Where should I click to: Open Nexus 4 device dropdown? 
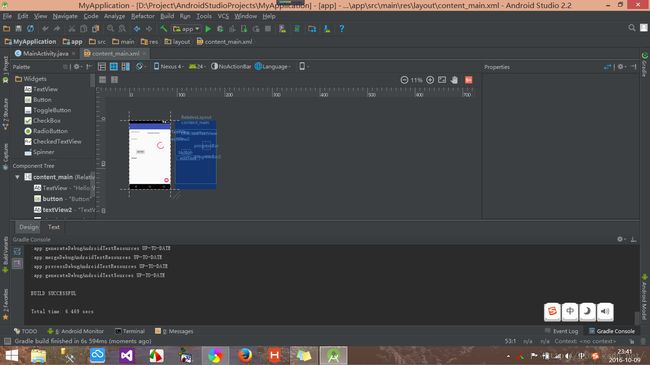click(169, 66)
